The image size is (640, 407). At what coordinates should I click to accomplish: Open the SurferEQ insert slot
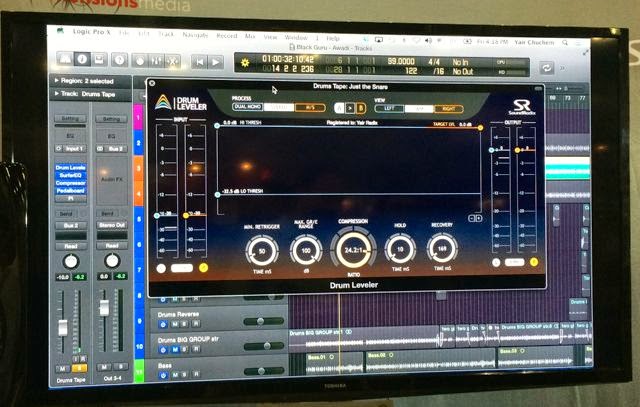tap(71, 175)
